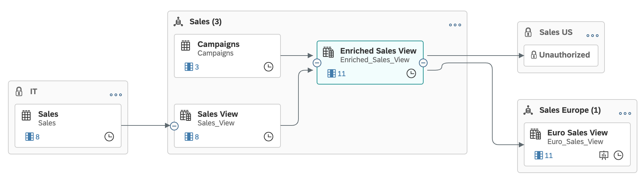
Task: Open the Sales US more options menu
Action: pyautogui.click(x=593, y=36)
